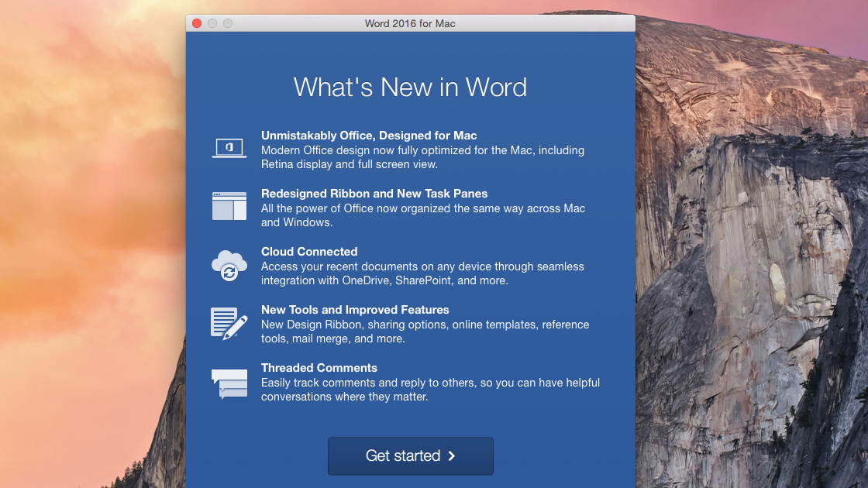Click the "Word 2016 for Mac" title bar
868x488 pixels.
pos(410,23)
